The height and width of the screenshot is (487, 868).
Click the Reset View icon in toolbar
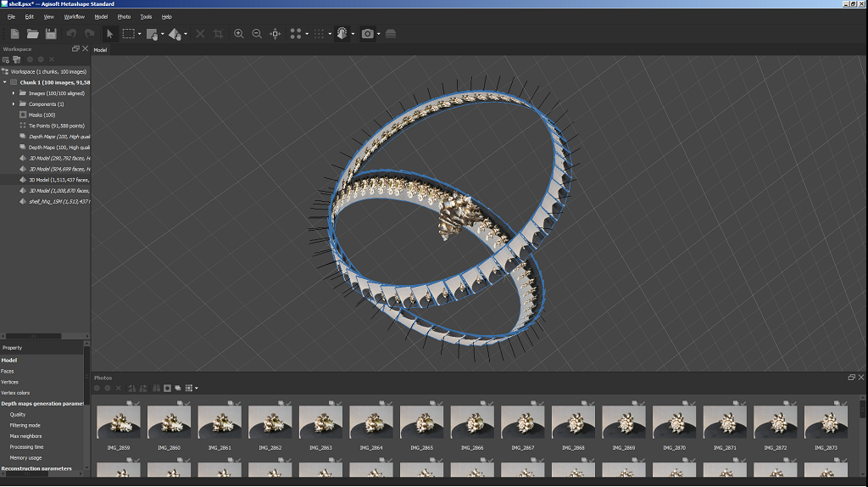[275, 34]
